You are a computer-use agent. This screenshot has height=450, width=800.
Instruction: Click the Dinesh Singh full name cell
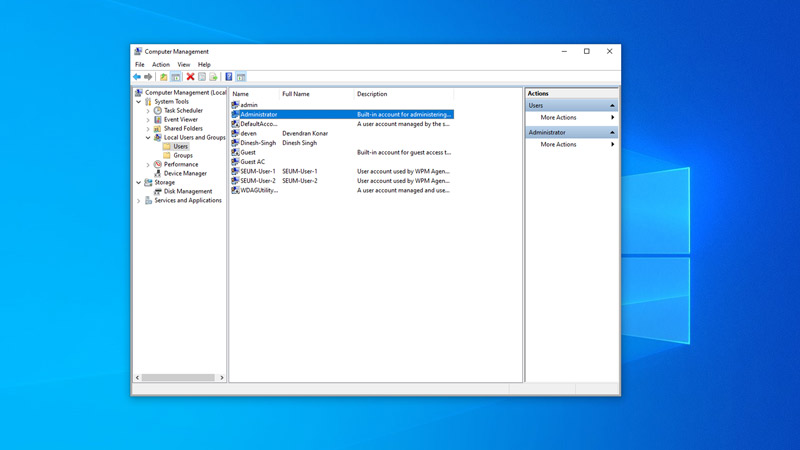[x=299, y=143]
